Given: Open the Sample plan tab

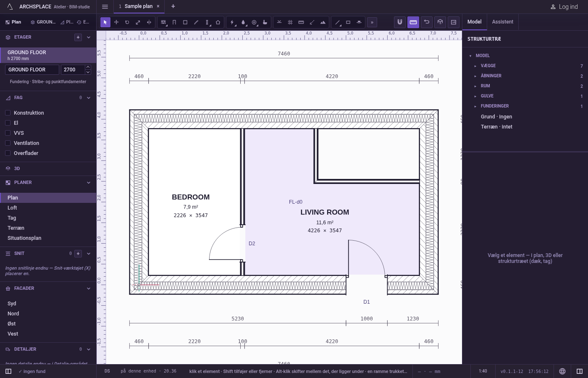Looking at the screenshot, I should (x=139, y=6).
